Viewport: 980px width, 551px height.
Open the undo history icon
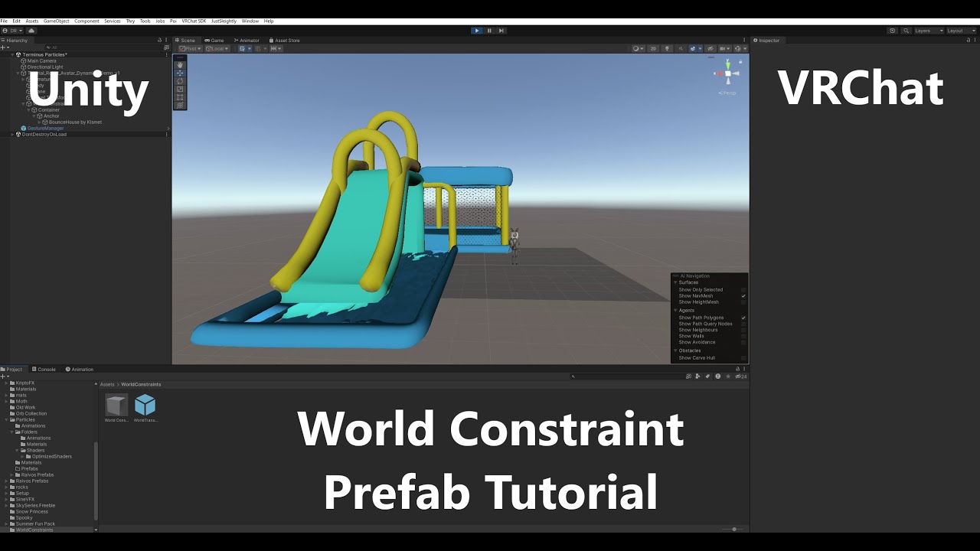pos(892,31)
